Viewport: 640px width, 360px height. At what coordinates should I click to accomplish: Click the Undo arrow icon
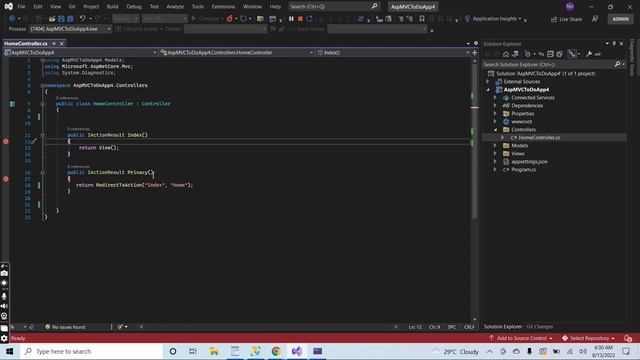tap(83, 19)
